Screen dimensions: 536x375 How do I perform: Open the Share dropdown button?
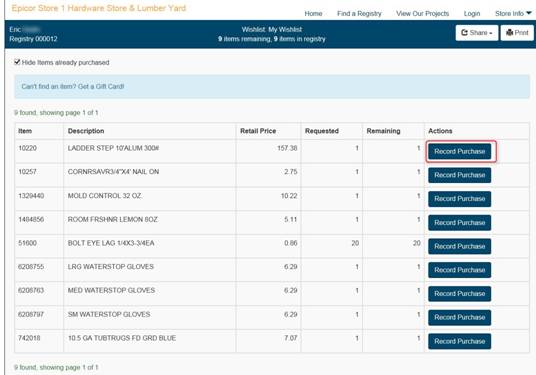(x=477, y=33)
